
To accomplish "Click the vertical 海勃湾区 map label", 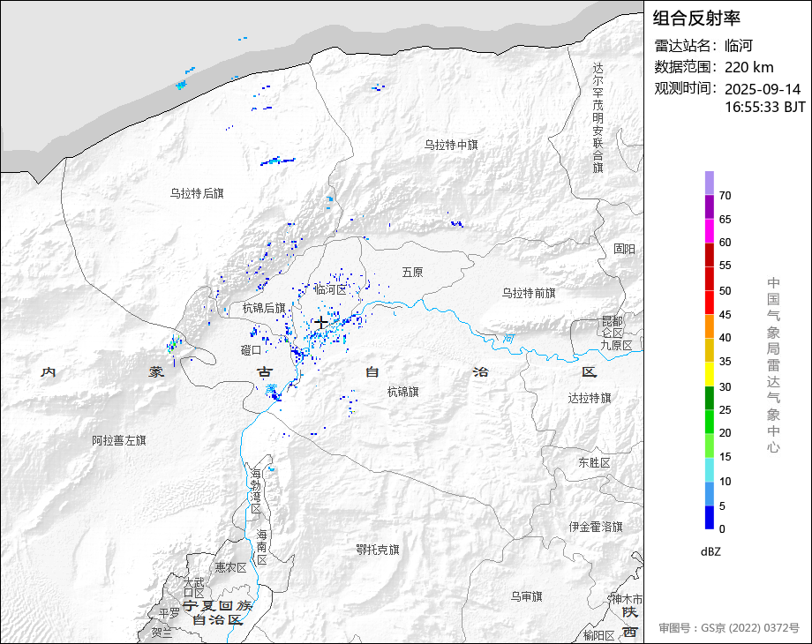I will tap(256, 491).
